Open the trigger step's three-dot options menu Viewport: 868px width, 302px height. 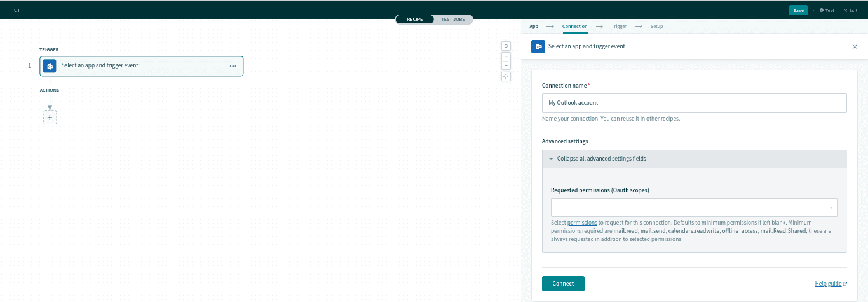tap(233, 66)
